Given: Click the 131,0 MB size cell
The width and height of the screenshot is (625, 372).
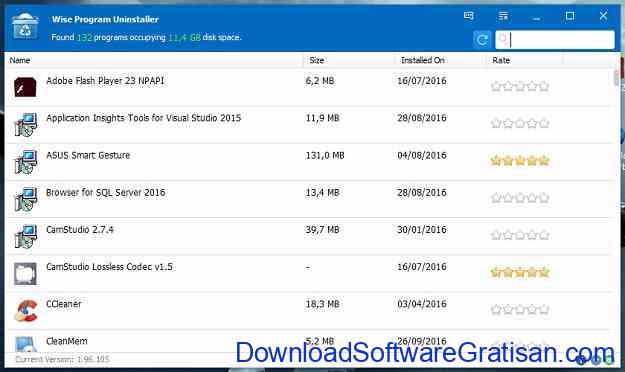Looking at the screenshot, I should (x=325, y=155).
